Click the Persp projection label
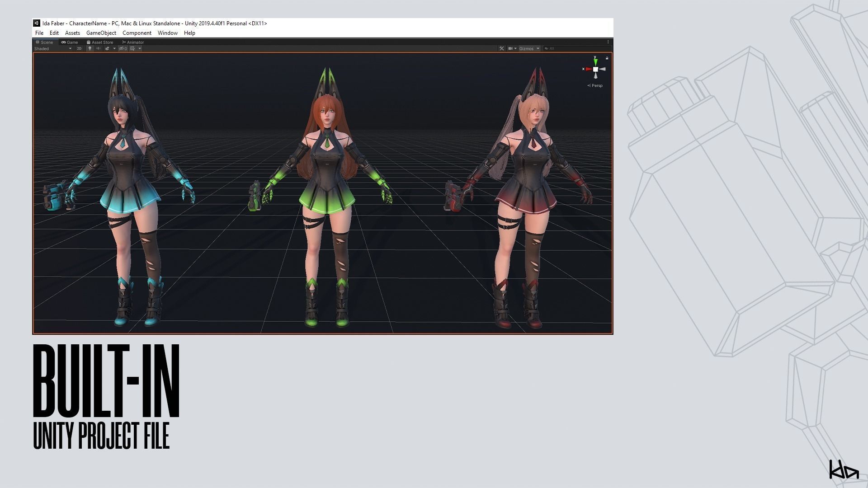868x488 pixels. pos(597,85)
